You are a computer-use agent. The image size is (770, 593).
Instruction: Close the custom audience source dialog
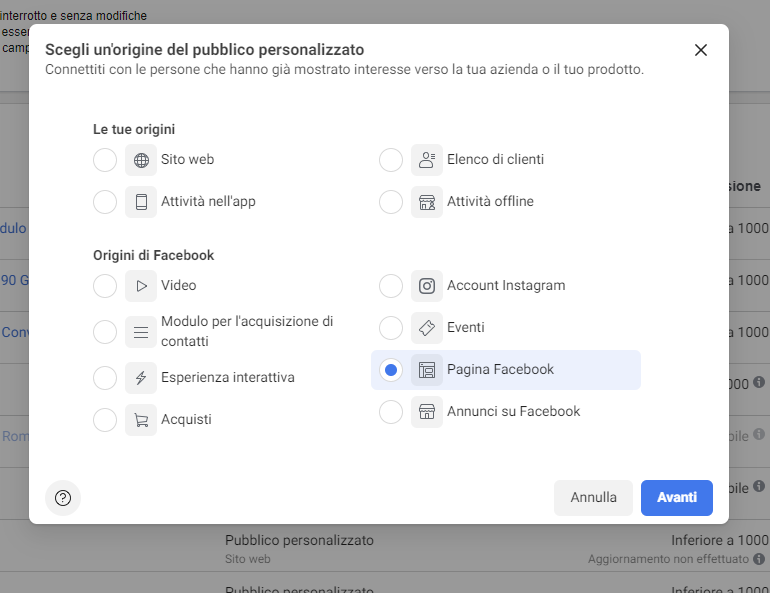(x=701, y=50)
